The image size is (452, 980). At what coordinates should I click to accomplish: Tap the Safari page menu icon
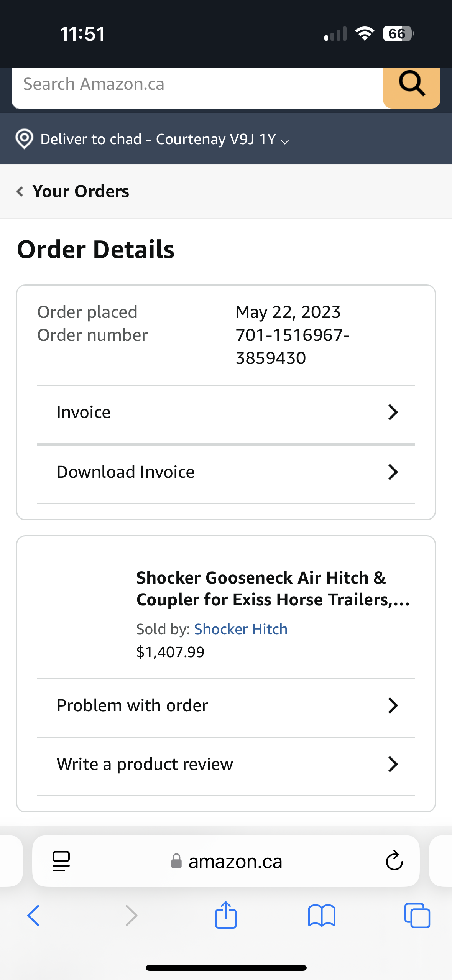(61, 861)
